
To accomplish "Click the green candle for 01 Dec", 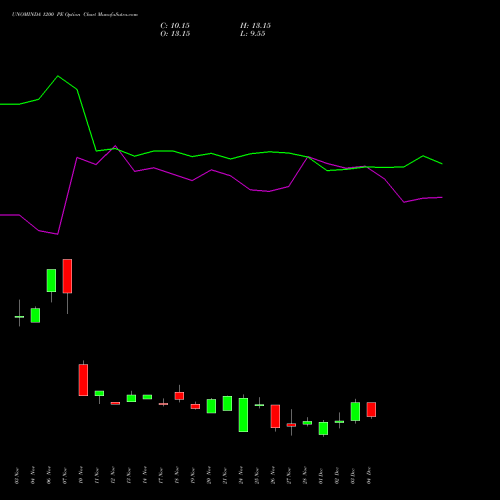I will tap(323, 428).
